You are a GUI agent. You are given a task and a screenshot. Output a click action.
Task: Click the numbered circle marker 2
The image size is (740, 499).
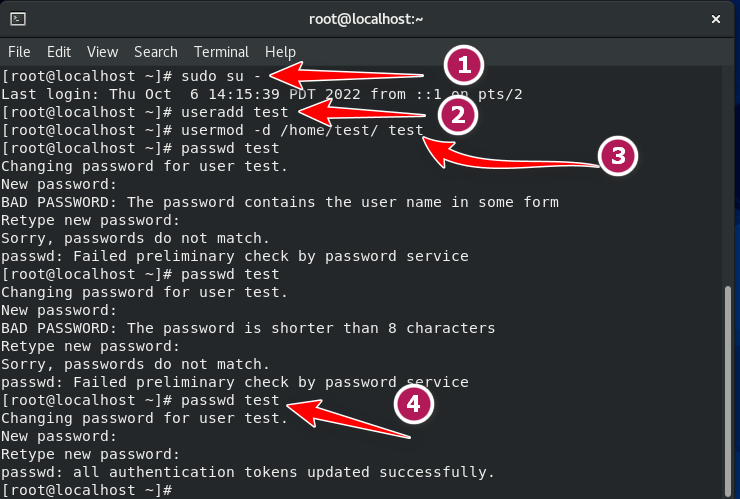pyautogui.click(x=458, y=115)
